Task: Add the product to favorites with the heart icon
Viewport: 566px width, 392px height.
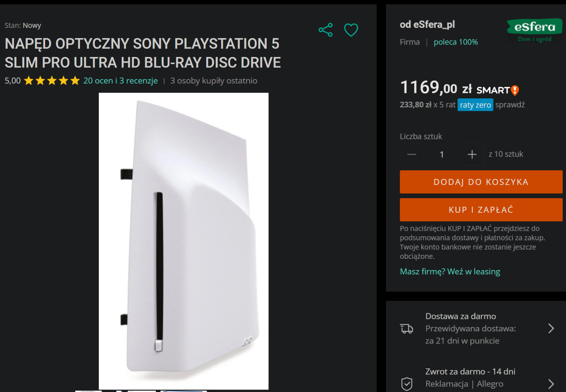Action: [x=351, y=30]
